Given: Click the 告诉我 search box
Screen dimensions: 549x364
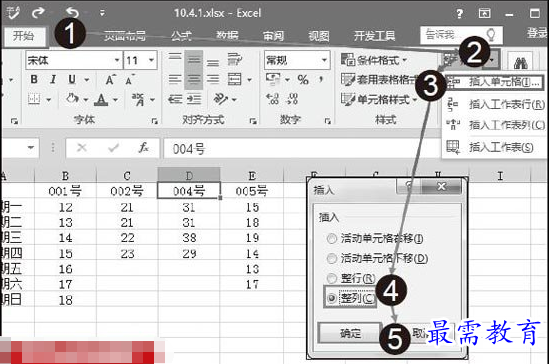Looking at the screenshot, I should 461,35.
